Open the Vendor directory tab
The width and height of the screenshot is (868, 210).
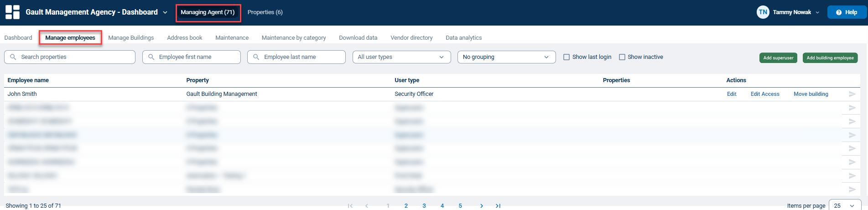coord(411,38)
